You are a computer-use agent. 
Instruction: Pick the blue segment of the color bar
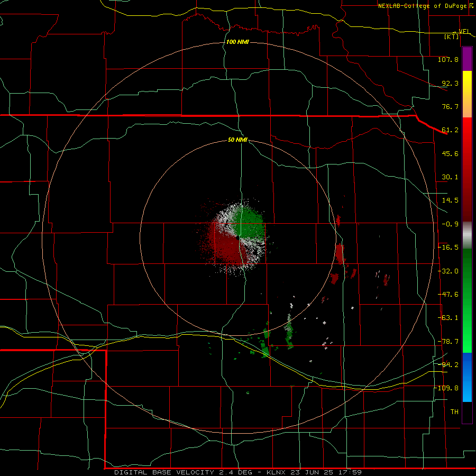pos(467,377)
